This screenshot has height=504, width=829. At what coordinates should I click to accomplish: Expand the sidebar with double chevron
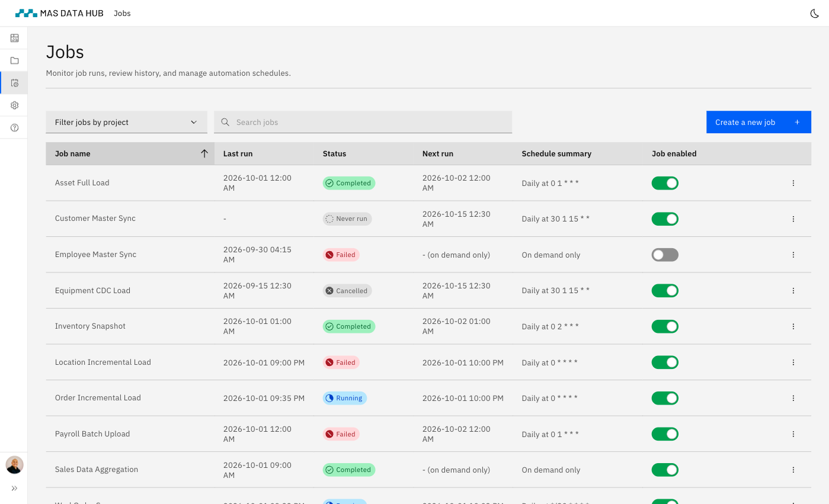pyautogui.click(x=14, y=489)
